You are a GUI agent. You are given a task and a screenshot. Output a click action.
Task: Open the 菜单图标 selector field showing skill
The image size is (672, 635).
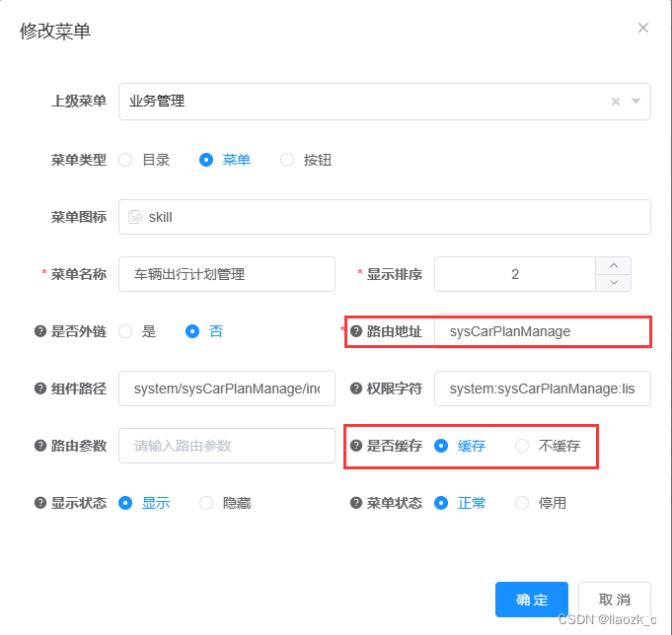pyautogui.click(x=385, y=217)
